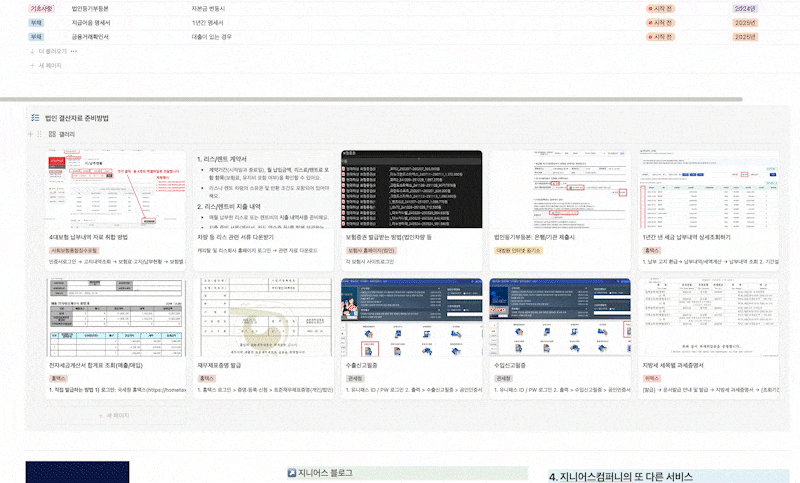Open status dropdown for 지급어음 명세서 row

(659, 22)
